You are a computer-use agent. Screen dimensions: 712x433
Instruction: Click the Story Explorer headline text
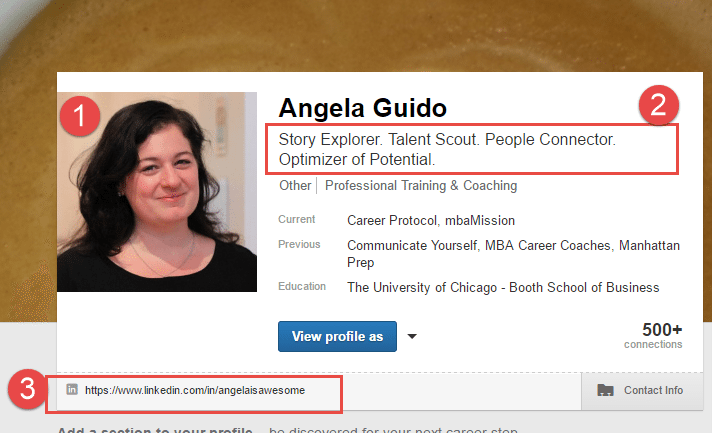click(447, 149)
